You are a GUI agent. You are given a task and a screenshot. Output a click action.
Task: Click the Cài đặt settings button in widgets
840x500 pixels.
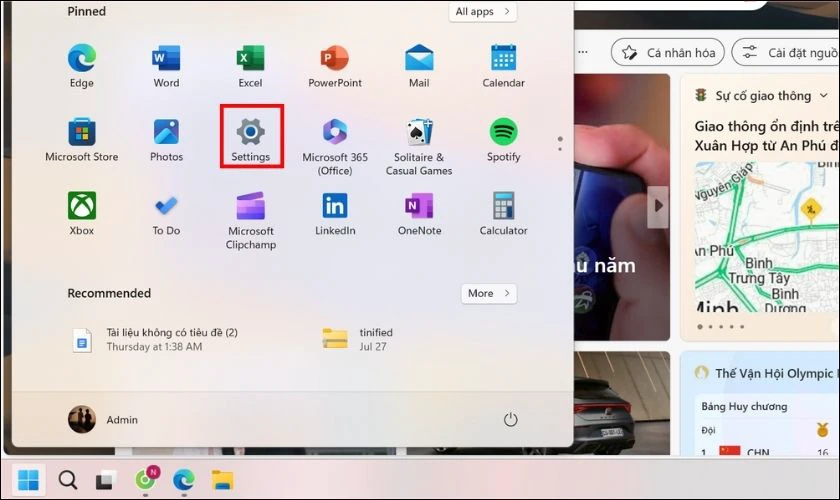[786, 53]
